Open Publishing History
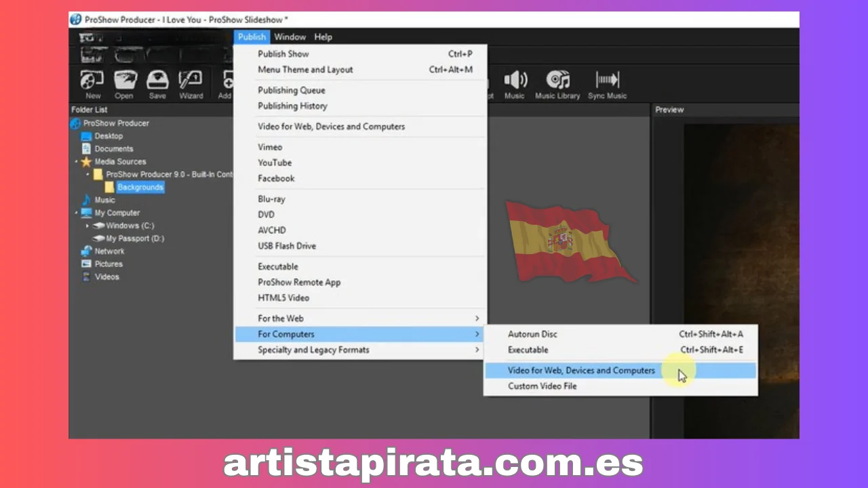This screenshot has height=488, width=868. point(360,106)
